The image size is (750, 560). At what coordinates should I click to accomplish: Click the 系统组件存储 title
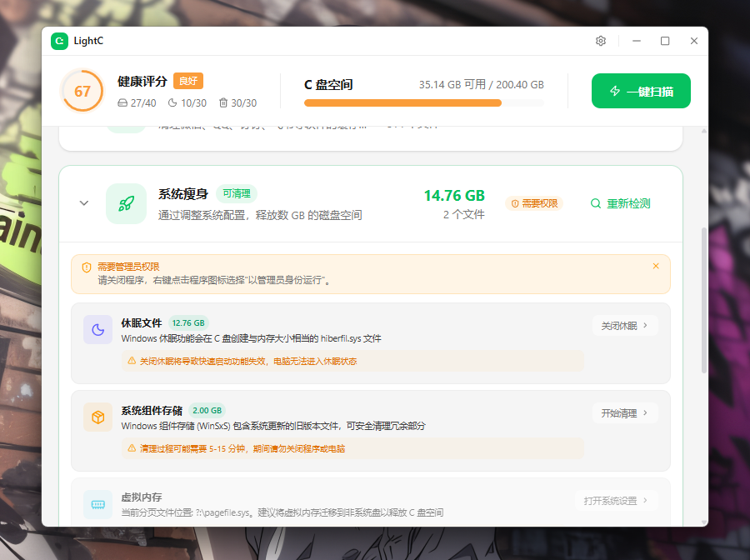[x=152, y=410]
